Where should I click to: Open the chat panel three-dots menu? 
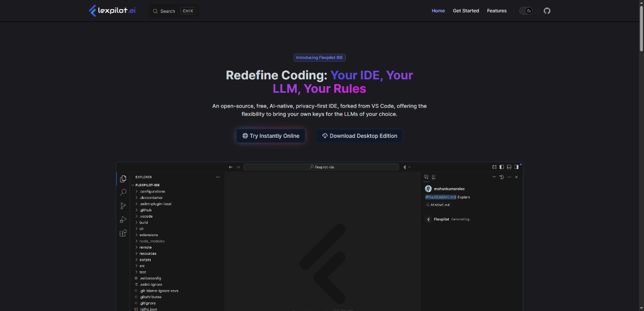point(509,177)
